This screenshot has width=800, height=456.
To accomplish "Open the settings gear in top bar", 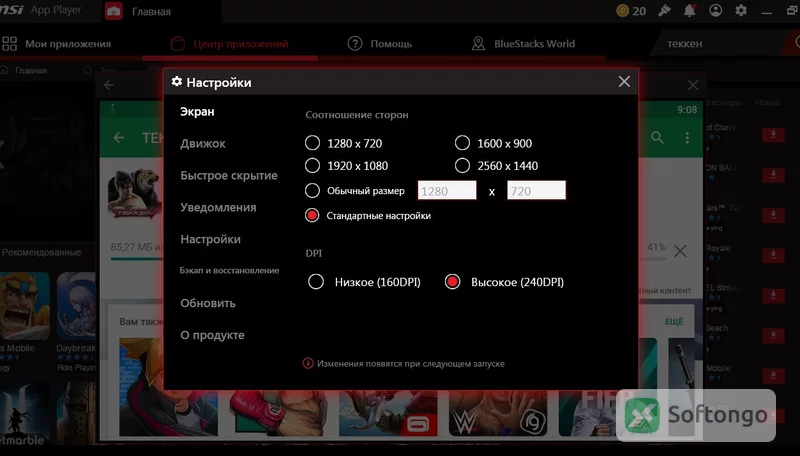I will 741,10.
